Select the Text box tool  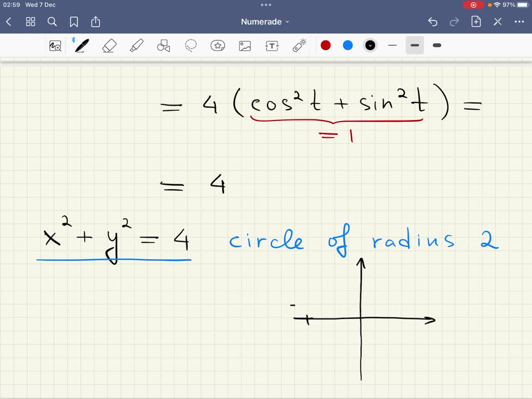point(272,45)
